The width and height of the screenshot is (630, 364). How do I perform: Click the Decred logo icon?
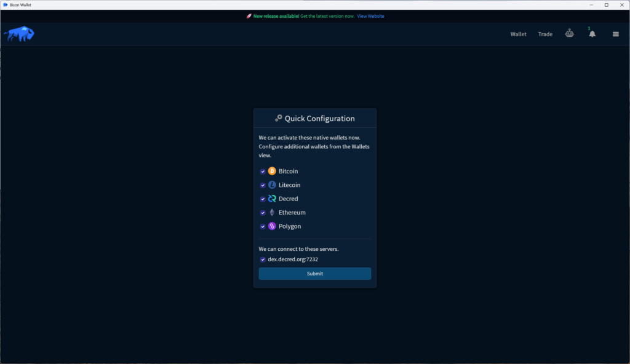[272, 199]
